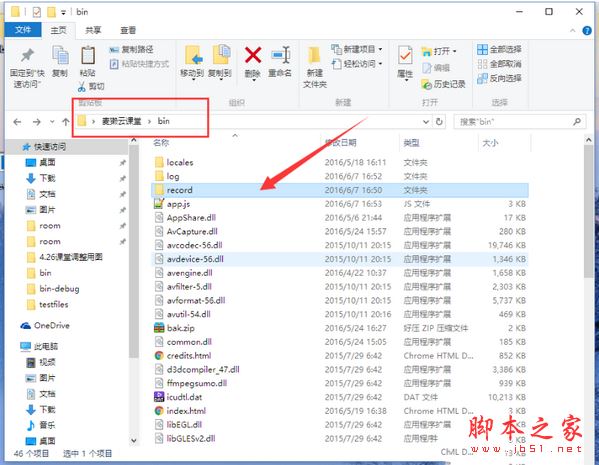The width and height of the screenshot is (599, 465).
Task: Click the blue Help question icon
Action: tap(587, 31)
